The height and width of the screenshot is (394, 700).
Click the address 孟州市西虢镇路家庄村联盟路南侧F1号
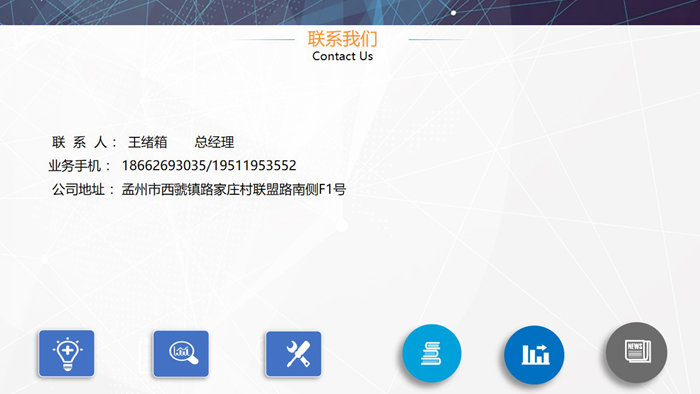[234, 189]
